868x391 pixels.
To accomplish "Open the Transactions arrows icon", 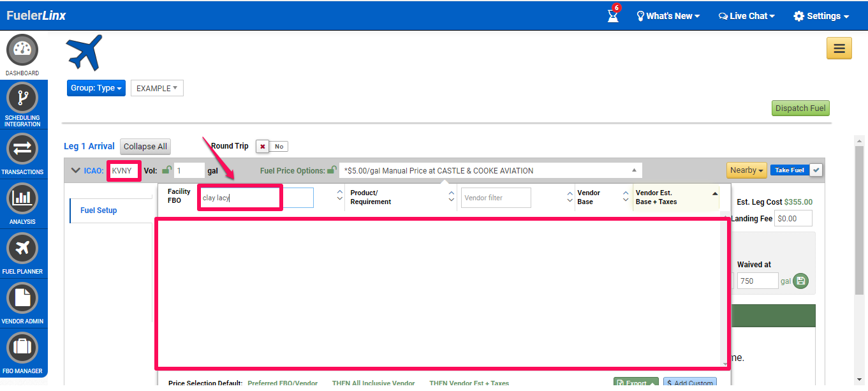I will tap(22, 149).
